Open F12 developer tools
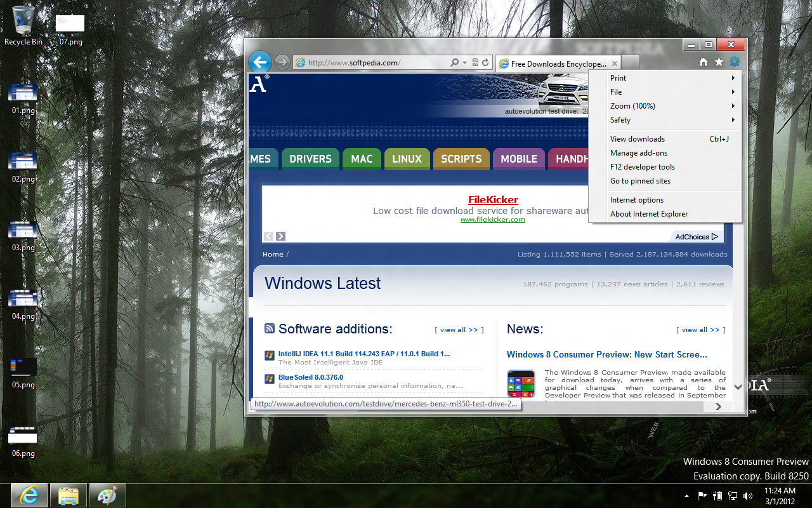Screen dimensions: 812x508 (x=665, y=167)
